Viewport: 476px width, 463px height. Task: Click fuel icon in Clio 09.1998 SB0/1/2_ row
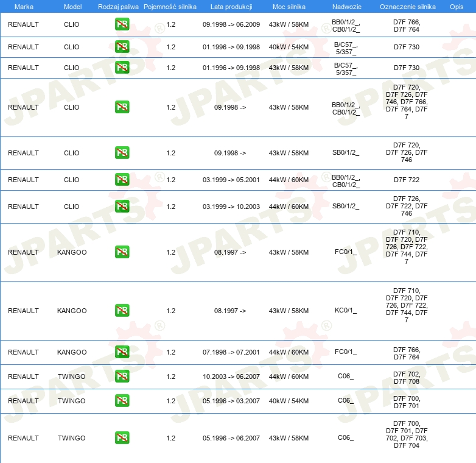pos(122,152)
